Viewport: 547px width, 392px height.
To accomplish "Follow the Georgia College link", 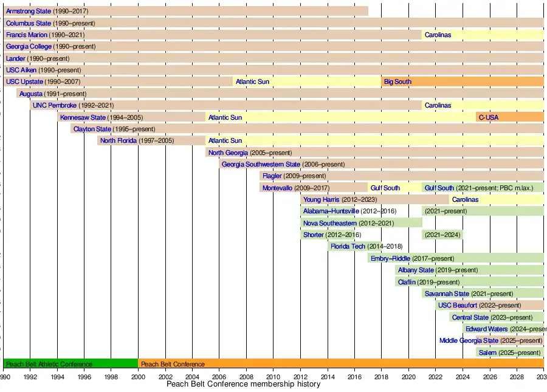I will [x=29, y=46].
